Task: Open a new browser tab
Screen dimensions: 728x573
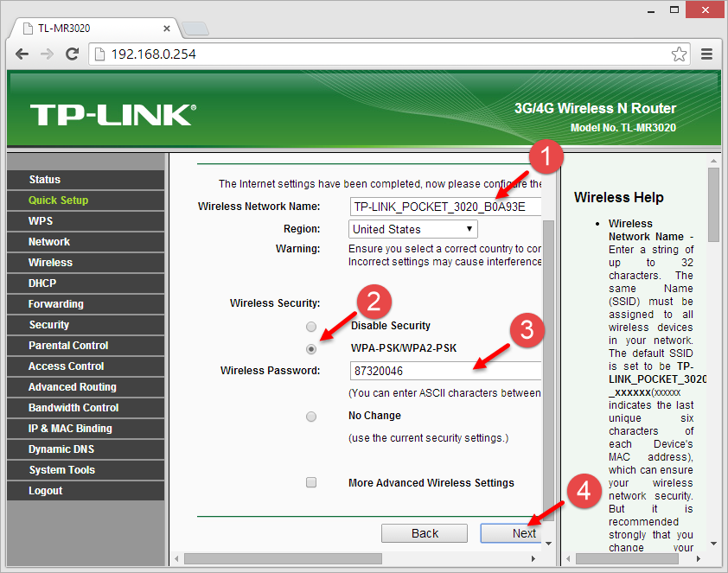Action: click(195, 29)
